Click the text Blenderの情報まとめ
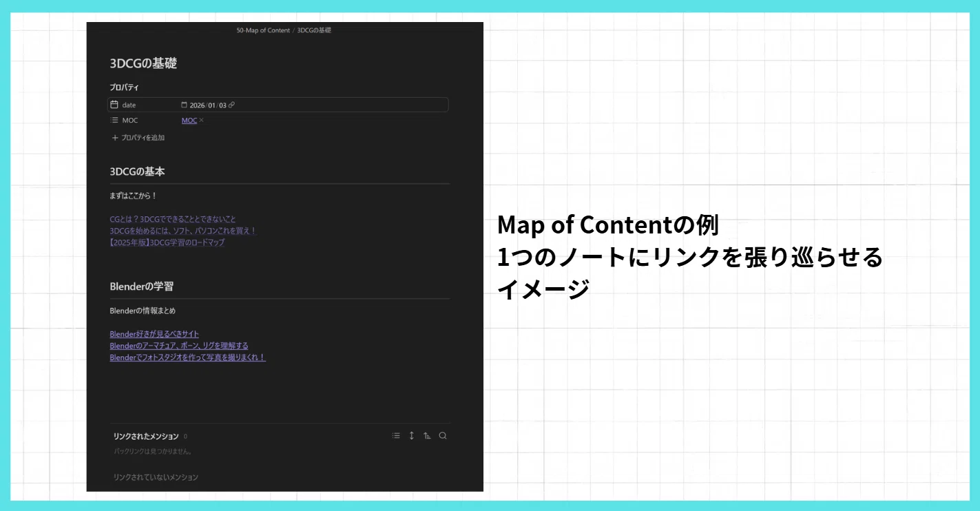Viewport: 980px width, 511px height. (143, 311)
